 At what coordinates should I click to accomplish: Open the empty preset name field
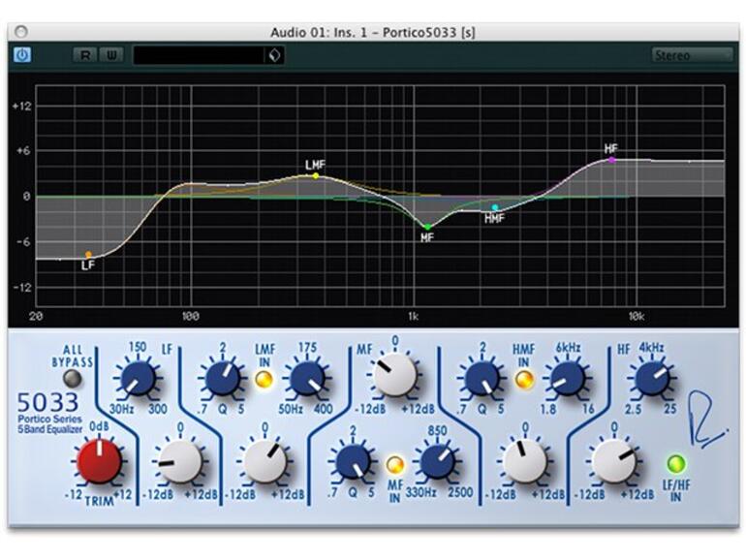pyautogui.click(x=199, y=55)
